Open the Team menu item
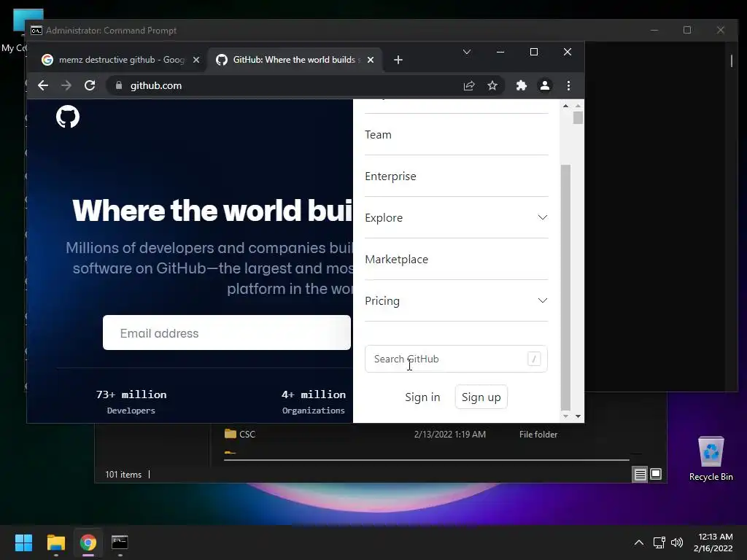 point(379,135)
